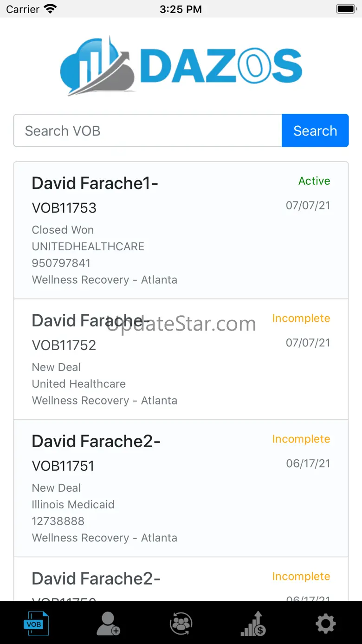The width and height of the screenshot is (362, 644).
Task: Tap the 07/07/21 date on VOB11753
Action: click(308, 205)
